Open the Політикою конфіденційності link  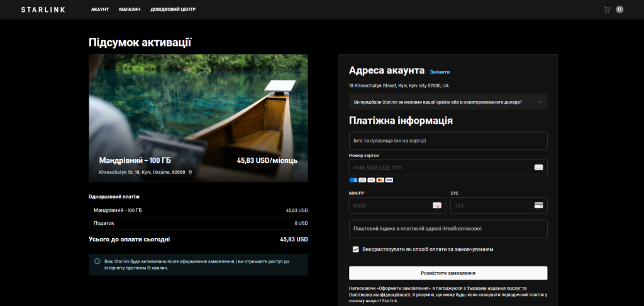point(379,295)
